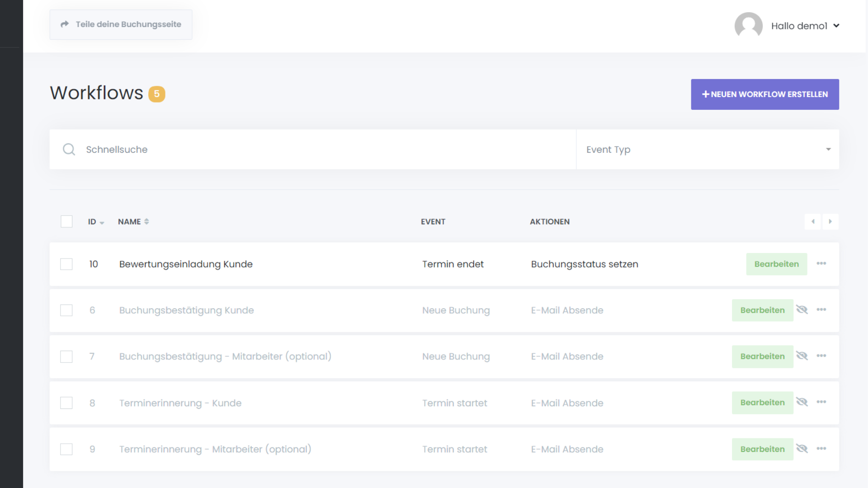Click the table scroll-left arrow

click(x=812, y=221)
